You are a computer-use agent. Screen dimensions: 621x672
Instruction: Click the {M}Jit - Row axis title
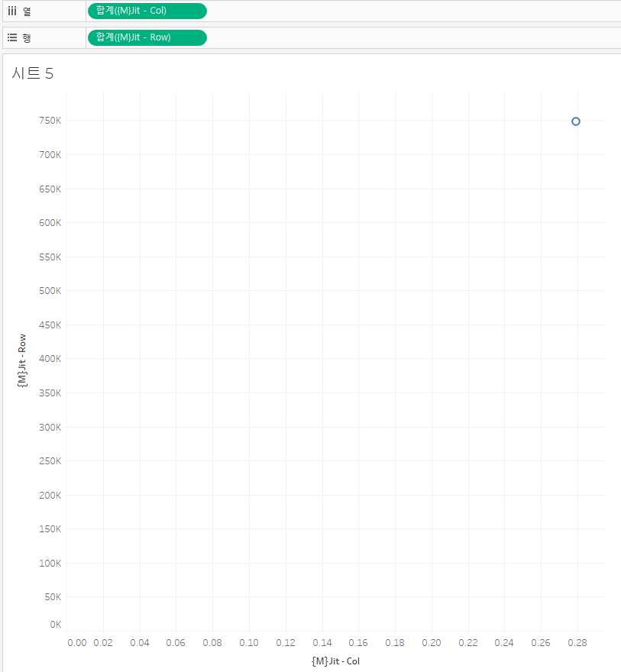tap(22, 360)
